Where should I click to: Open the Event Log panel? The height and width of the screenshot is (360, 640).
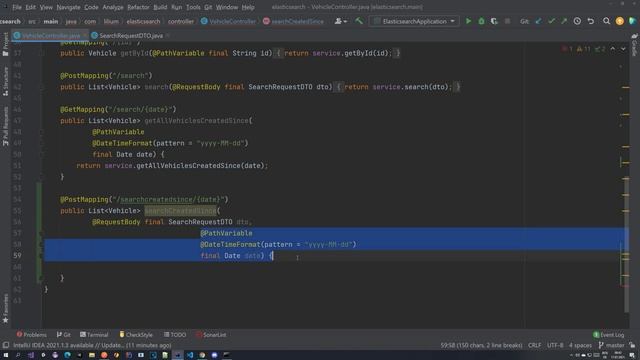pos(609,335)
